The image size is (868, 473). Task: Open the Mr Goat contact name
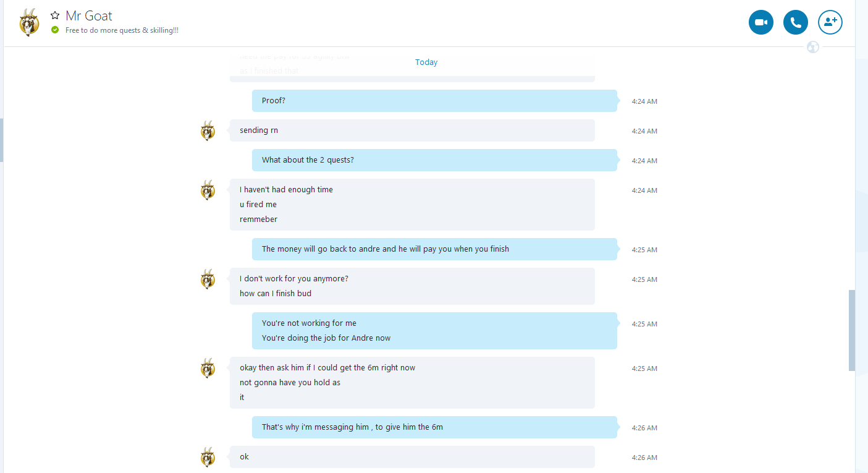(89, 15)
